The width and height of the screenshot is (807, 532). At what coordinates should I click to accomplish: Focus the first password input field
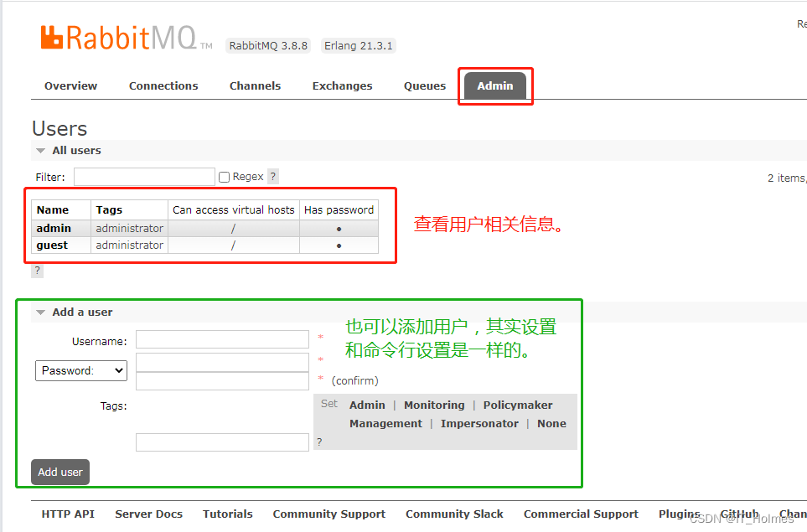[x=222, y=362]
